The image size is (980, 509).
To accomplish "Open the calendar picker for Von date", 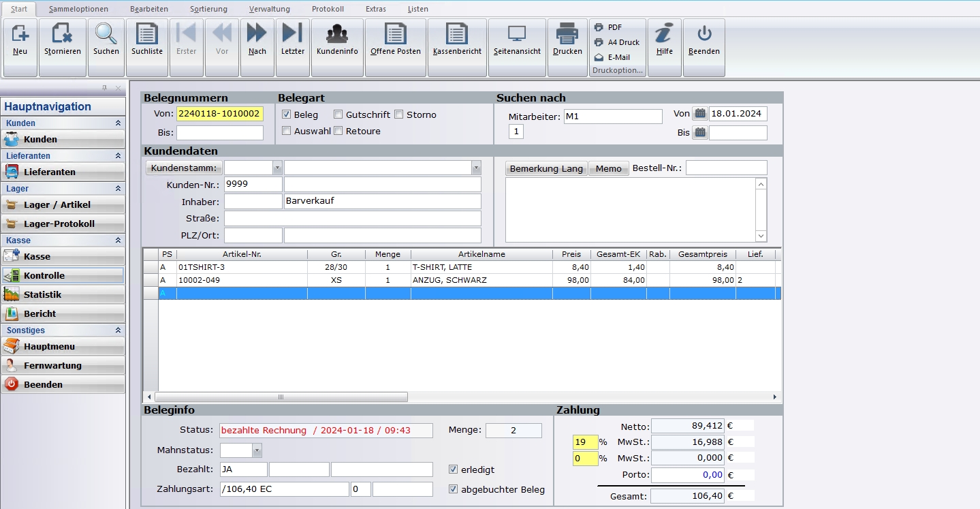I will (700, 114).
